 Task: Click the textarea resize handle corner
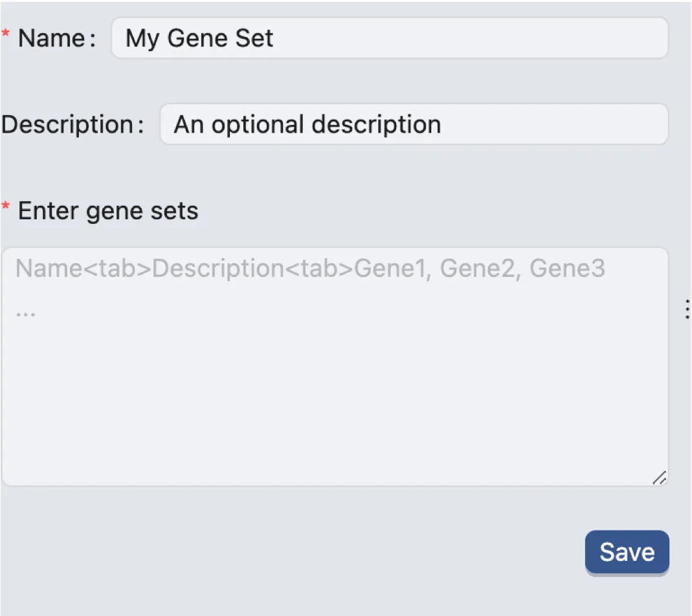659,478
